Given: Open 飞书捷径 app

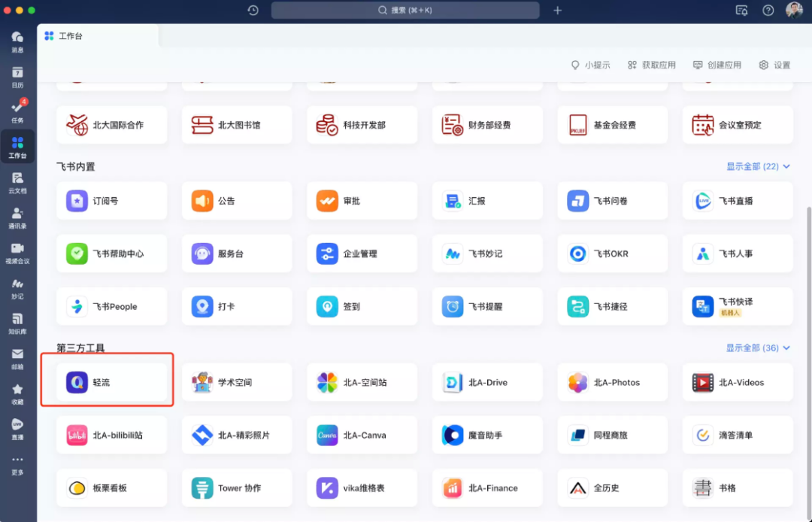Looking at the screenshot, I should tap(613, 307).
